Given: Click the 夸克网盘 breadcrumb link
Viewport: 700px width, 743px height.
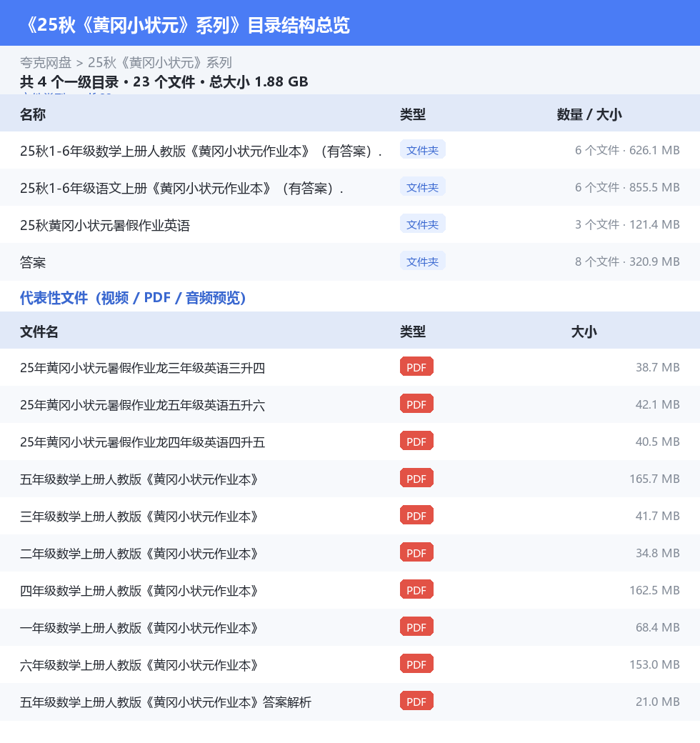Looking at the screenshot, I should click(46, 63).
